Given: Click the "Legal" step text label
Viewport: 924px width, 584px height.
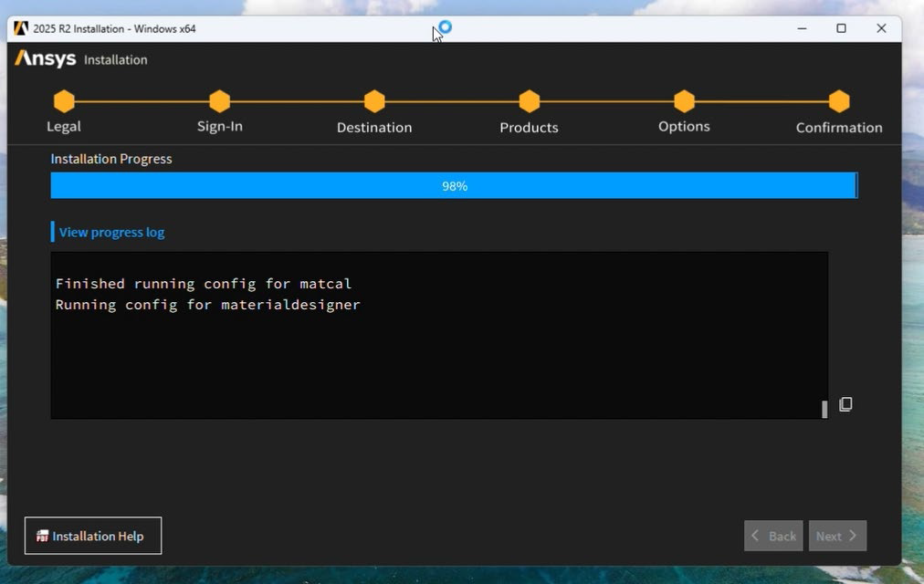Looking at the screenshot, I should [x=64, y=127].
